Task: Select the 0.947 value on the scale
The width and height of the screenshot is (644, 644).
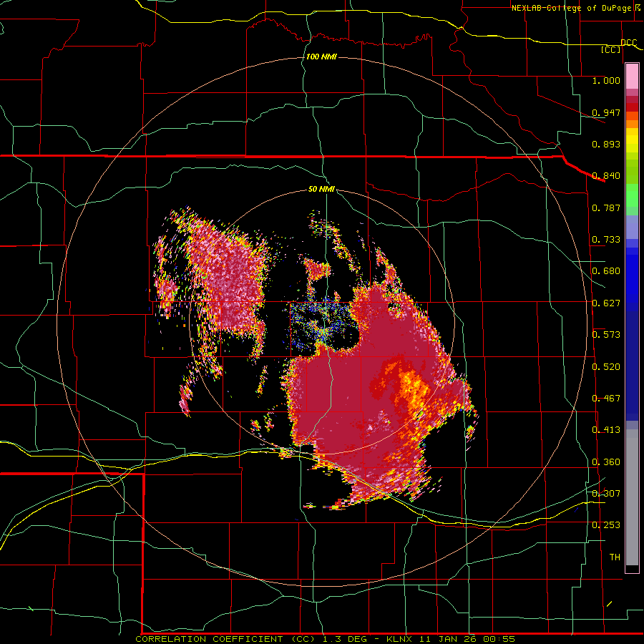Action: tap(606, 112)
